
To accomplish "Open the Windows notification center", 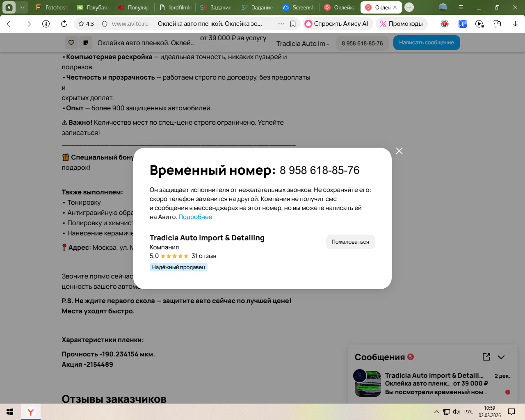I will tap(511, 412).
